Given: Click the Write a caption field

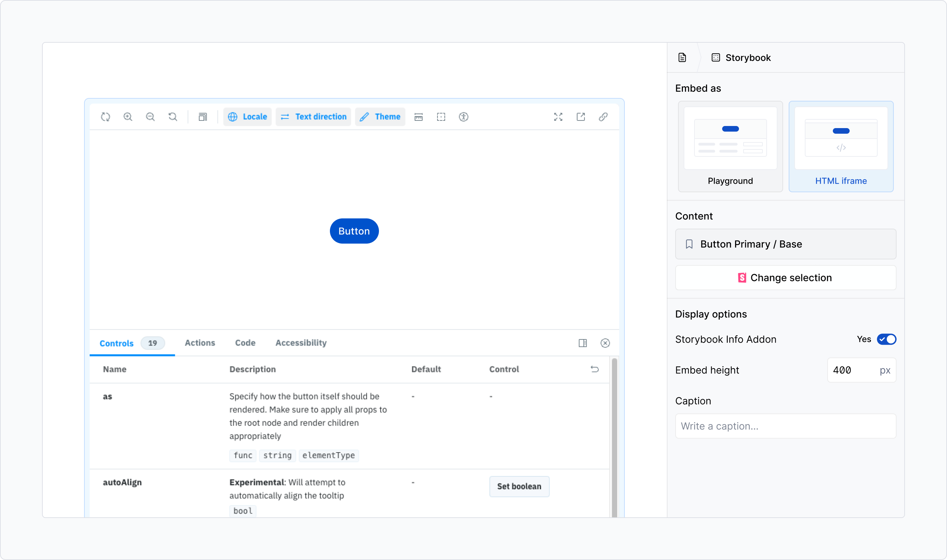Looking at the screenshot, I should coord(786,426).
